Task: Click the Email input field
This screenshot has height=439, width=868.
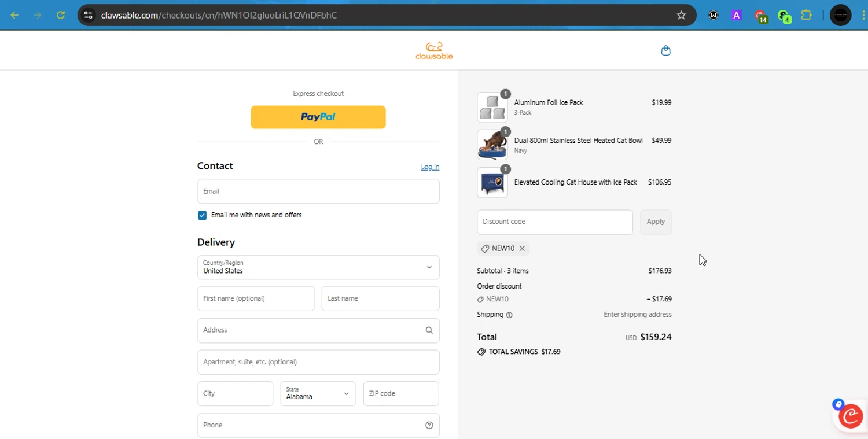Action: [318, 191]
